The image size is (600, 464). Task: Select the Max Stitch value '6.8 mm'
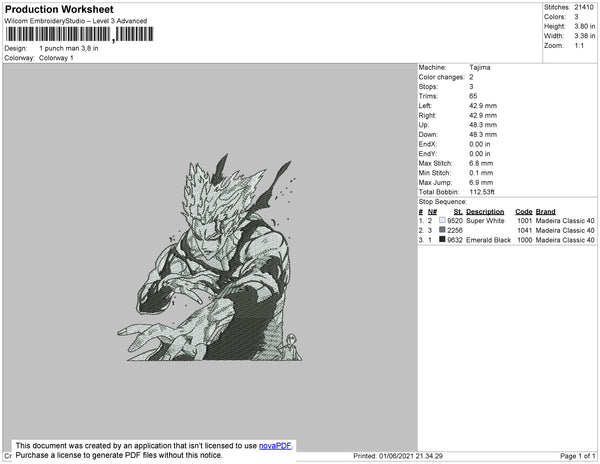click(481, 163)
